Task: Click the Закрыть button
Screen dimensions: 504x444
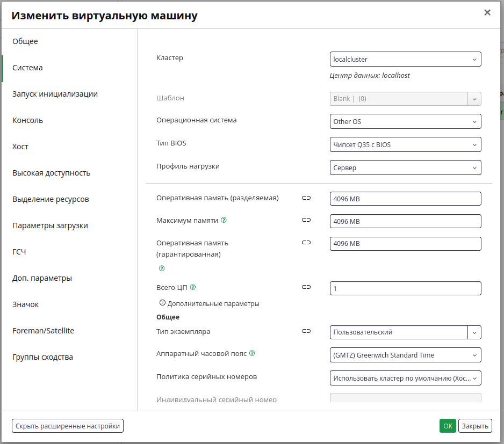Action: pos(475,426)
